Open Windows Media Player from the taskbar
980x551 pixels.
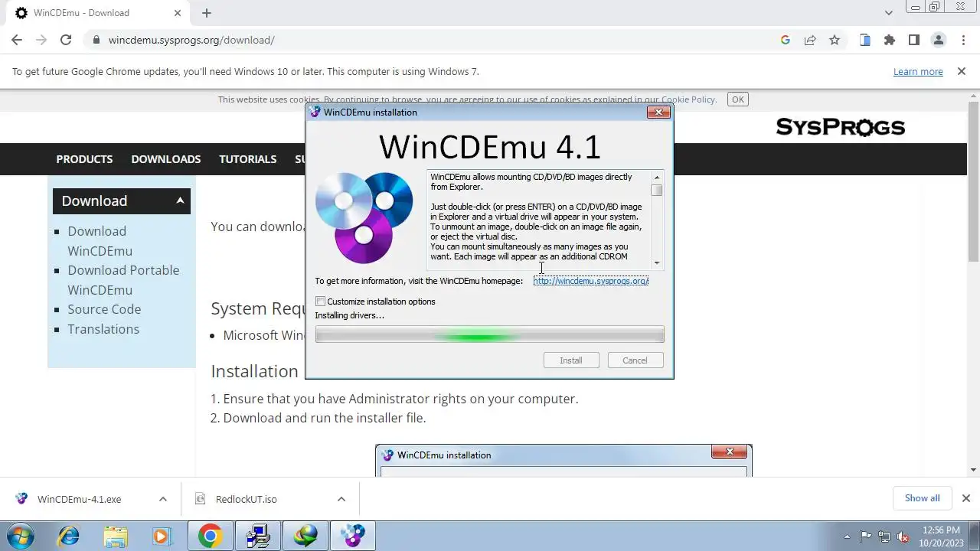pyautogui.click(x=162, y=536)
